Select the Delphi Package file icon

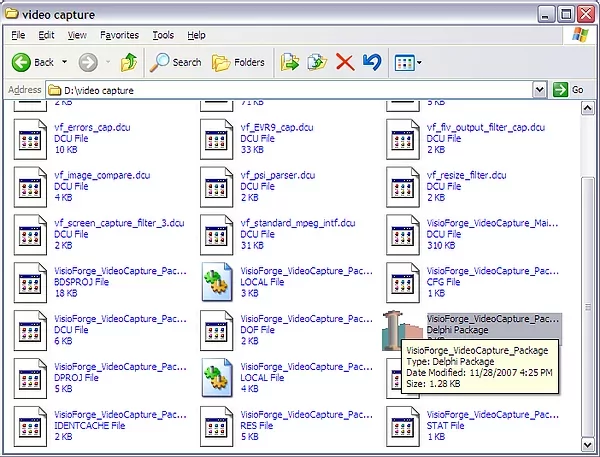coord(402,330)
